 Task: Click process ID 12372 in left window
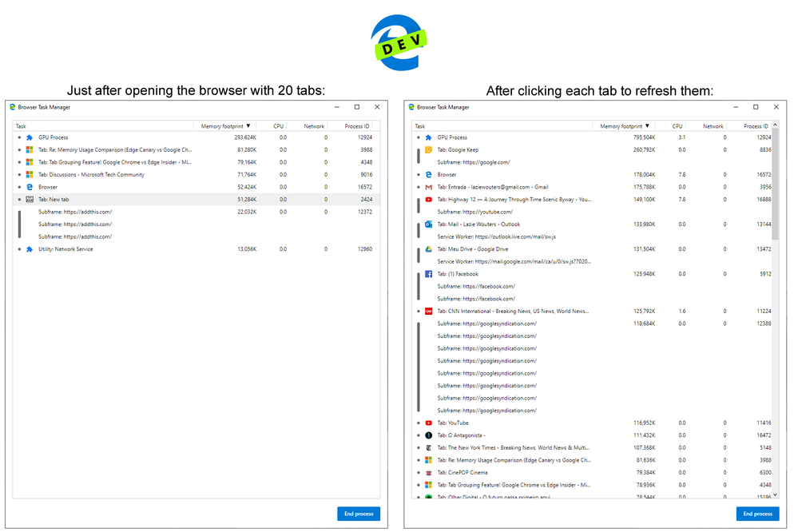pos(365,212)
